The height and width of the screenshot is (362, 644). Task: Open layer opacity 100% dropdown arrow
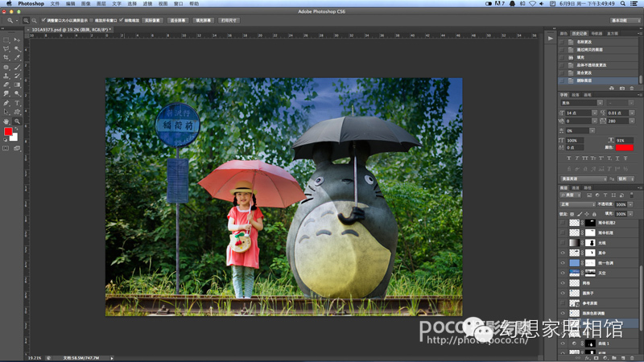630,204
